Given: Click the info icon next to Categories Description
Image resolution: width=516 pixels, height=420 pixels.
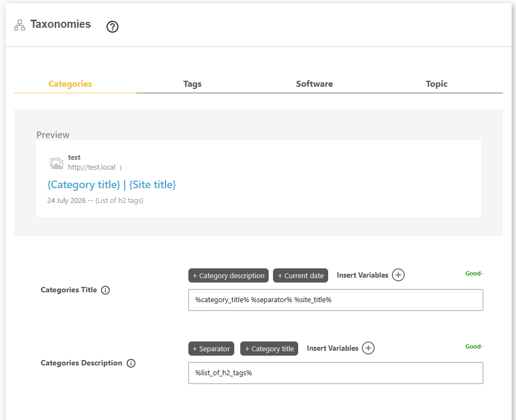Looking at the screenshot, I should pyautogui.click(x=131, y=363).
